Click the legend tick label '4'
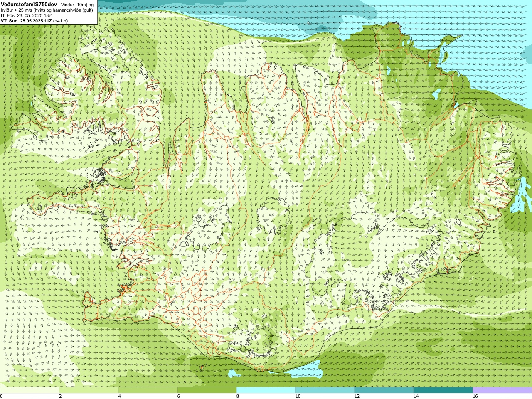 (119, 396)
